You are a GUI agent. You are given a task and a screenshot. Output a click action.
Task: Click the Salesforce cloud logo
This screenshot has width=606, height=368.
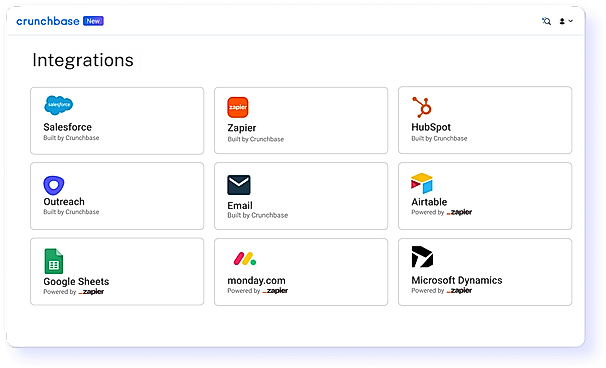(x=58, y=105)
